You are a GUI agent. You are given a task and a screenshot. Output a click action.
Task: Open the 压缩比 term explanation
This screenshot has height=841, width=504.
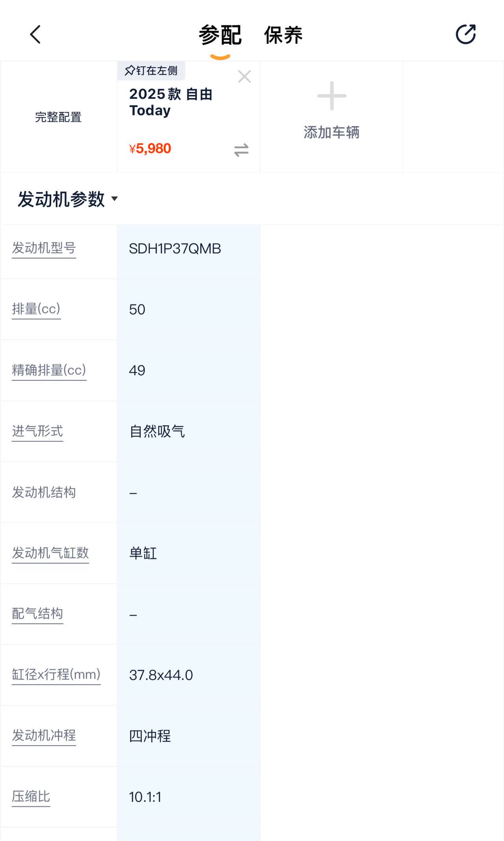31,797
